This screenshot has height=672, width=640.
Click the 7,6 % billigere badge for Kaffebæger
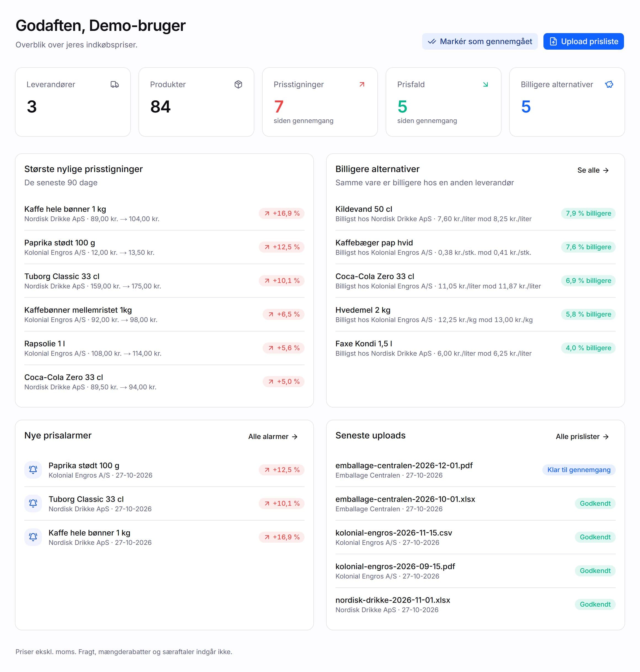pos(588,247)
